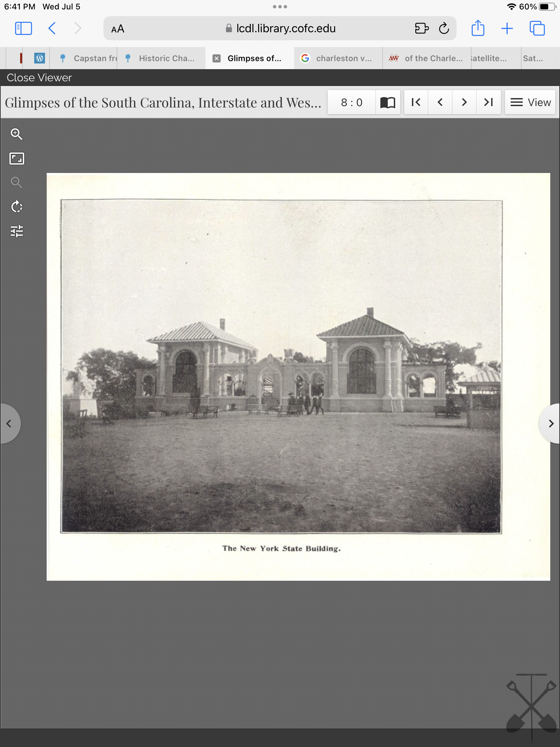The image size is (560, 747).
Task: Tap the three-dot multitasking control
Action: tap(280, 7)
